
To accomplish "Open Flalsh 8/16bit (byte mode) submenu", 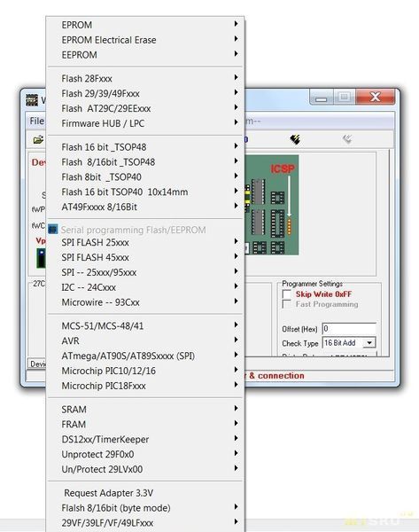I will coord(145,507).
